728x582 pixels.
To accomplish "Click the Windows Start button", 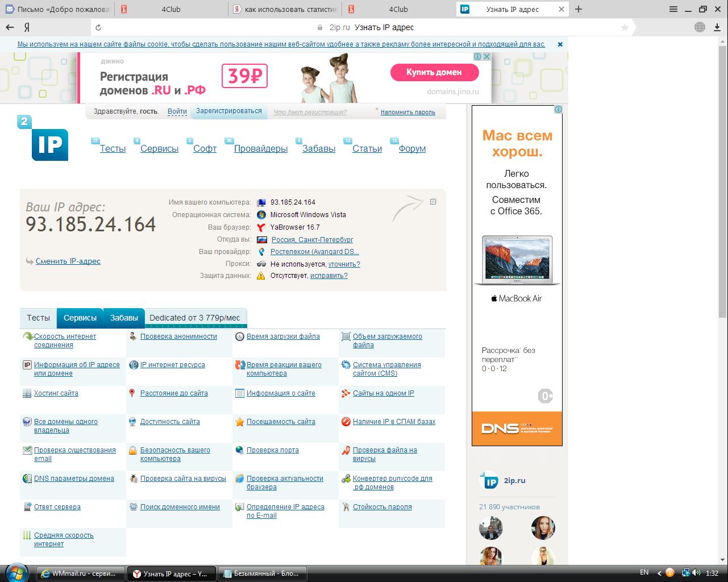I will (x=16, y=573).
